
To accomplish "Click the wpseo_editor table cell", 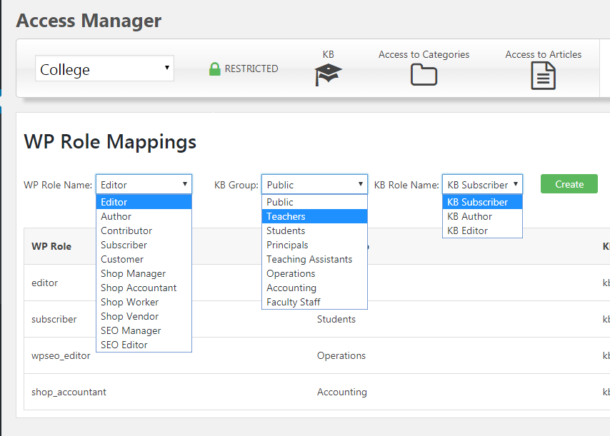I will coord(61,356).
